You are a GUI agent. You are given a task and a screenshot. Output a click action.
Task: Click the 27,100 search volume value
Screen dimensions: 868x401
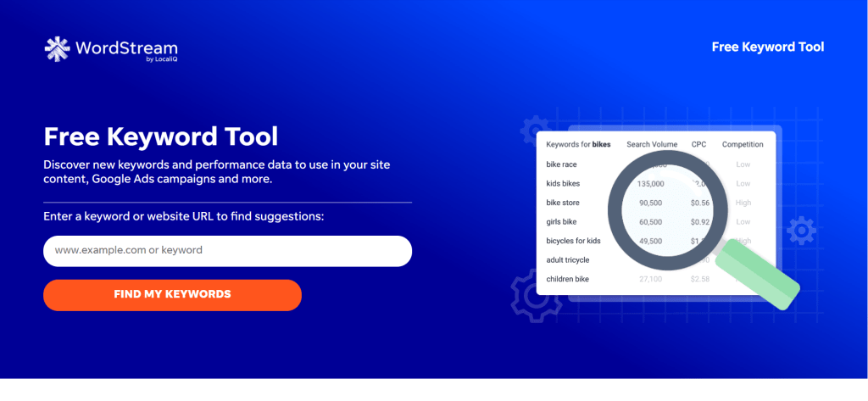click(650, 279)
